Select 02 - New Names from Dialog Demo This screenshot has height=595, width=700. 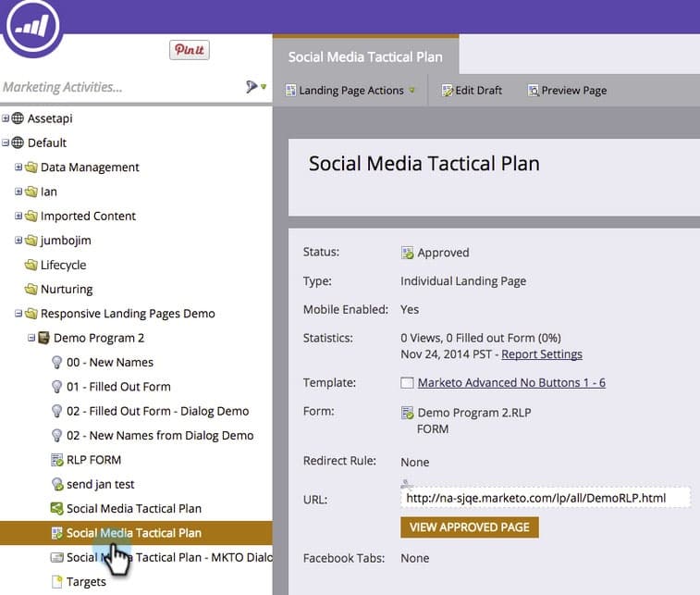[x=160, y=436]
